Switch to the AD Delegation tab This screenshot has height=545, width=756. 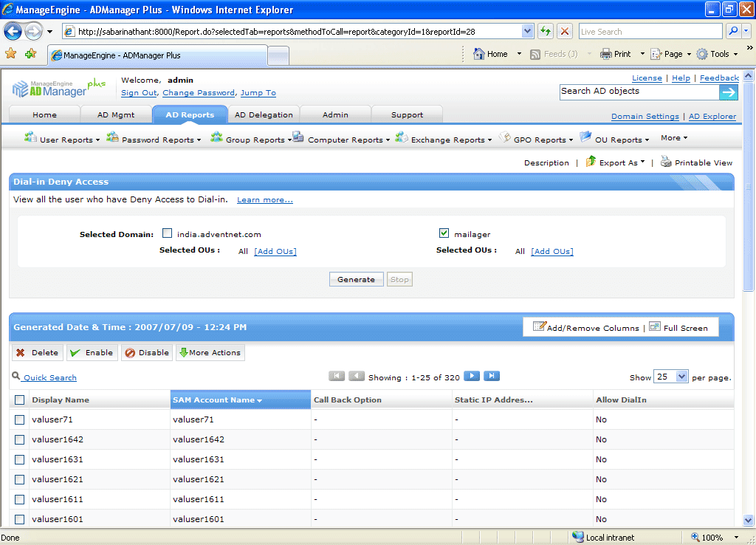[x=264, y=114]
